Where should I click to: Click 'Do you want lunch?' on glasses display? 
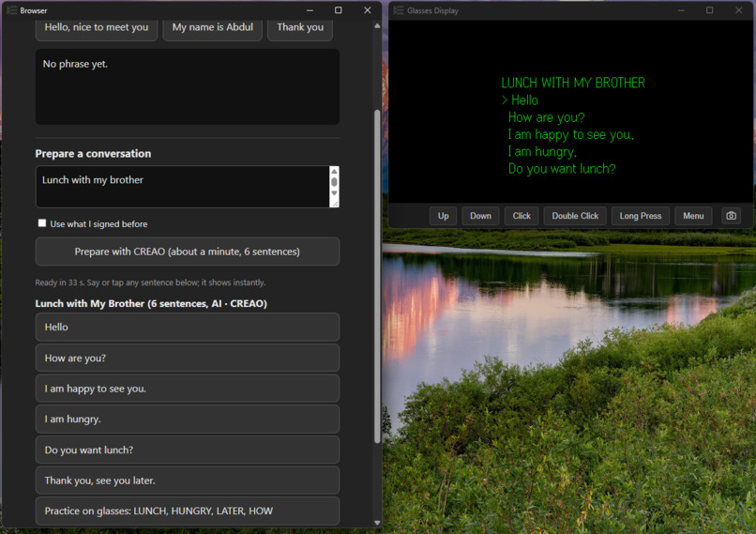point(562,169)
